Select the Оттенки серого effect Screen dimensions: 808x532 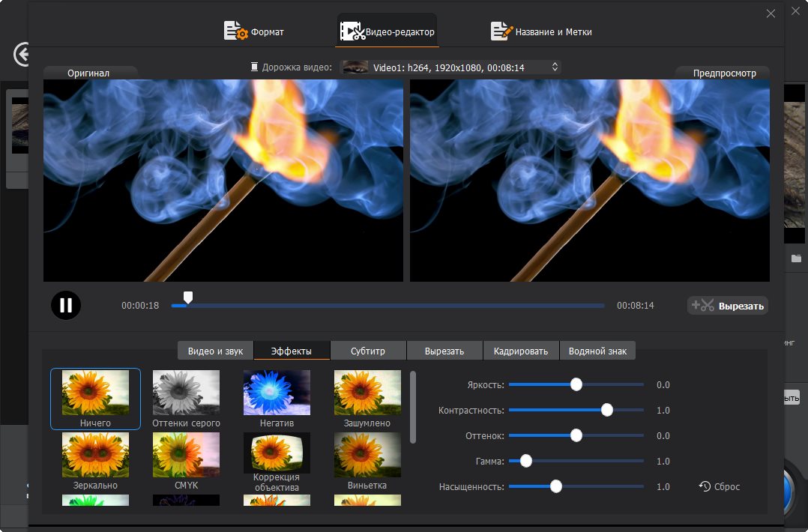(186, 393)
